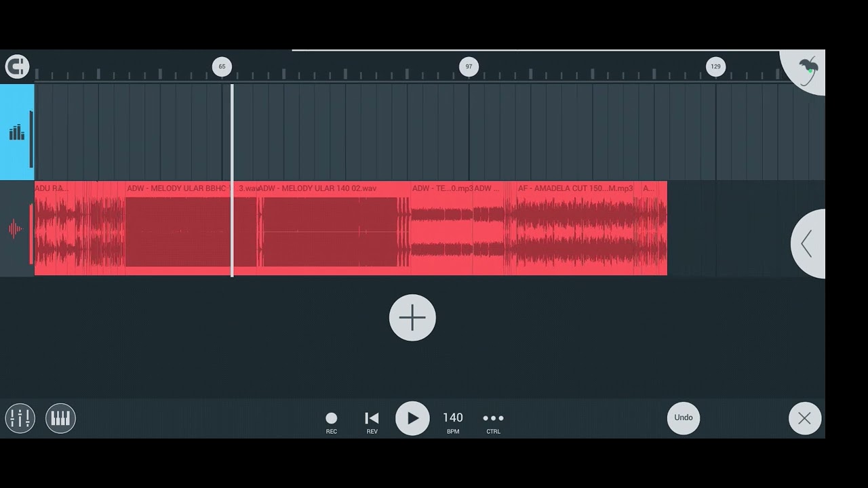The height and width of the screenshot is (488, 868).
Task: Add a new track with plus button
Action: tap(412, 318)
